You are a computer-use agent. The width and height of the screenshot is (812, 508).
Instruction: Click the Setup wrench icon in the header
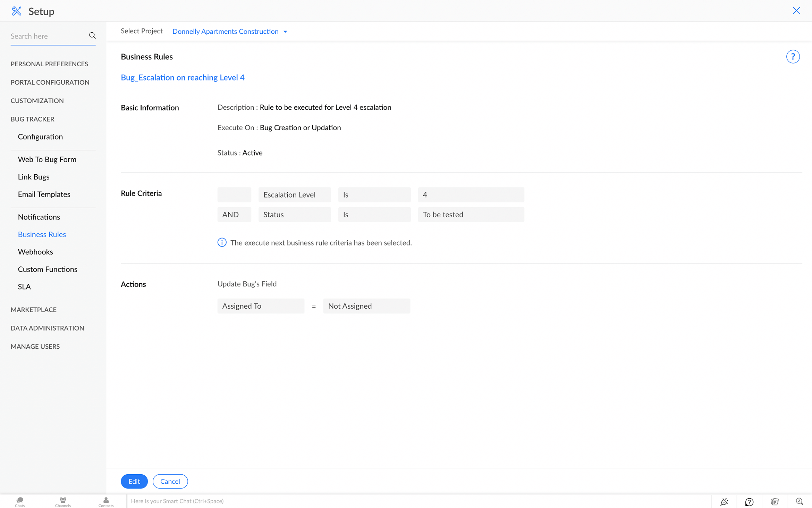[17, 11]
